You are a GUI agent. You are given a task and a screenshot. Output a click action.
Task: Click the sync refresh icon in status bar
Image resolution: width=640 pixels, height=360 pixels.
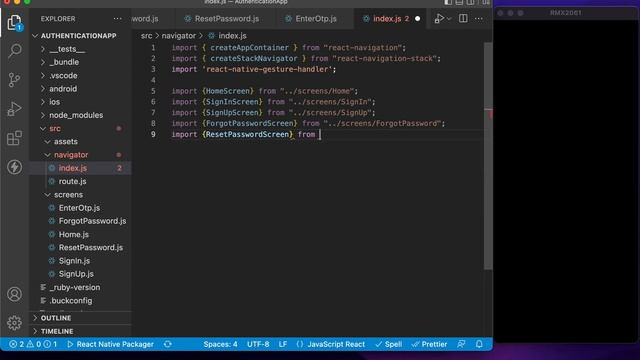click(168, 344)
